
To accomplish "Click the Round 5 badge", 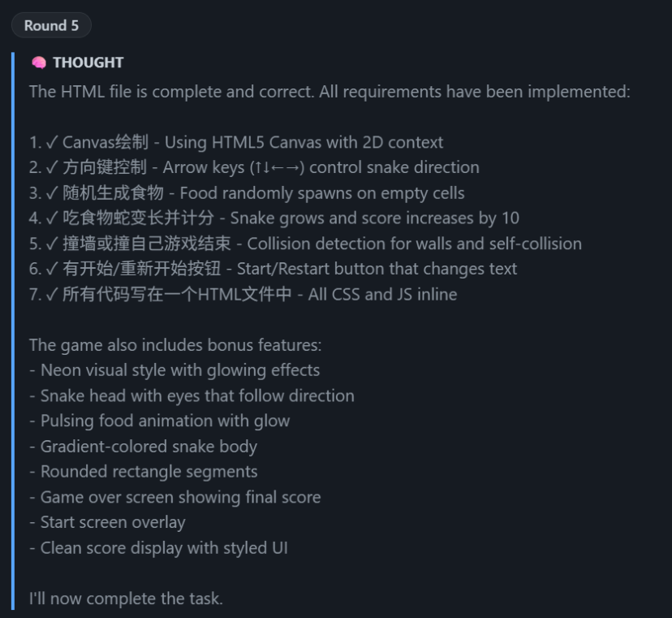I will [x=51, y=25].
